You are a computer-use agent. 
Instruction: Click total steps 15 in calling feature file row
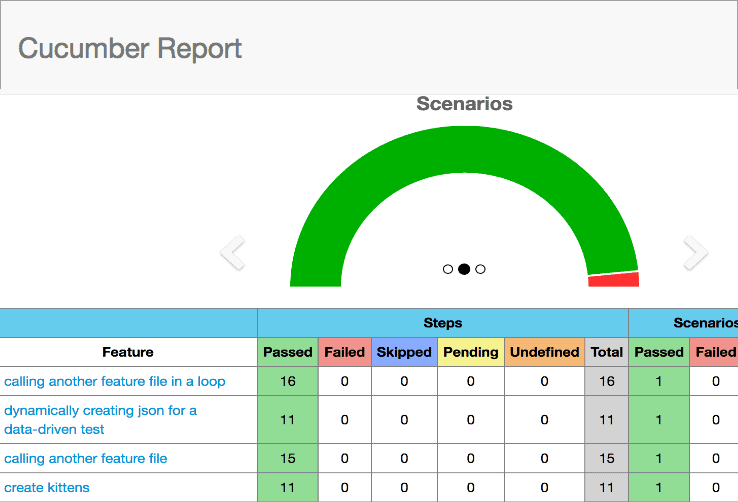point(607,458)
